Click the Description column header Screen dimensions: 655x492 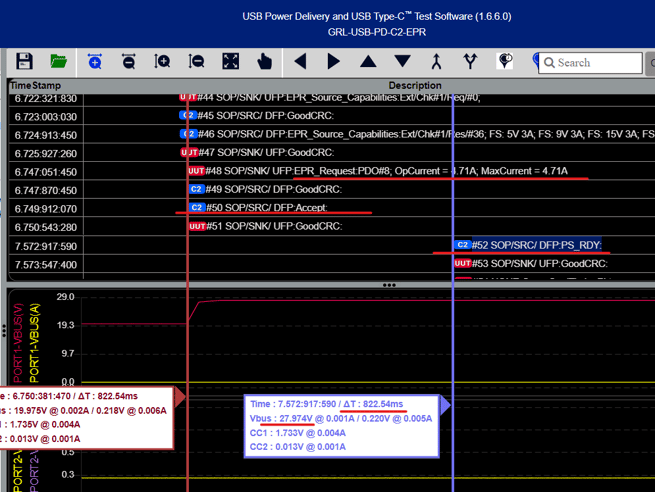[x=415, y=86]
